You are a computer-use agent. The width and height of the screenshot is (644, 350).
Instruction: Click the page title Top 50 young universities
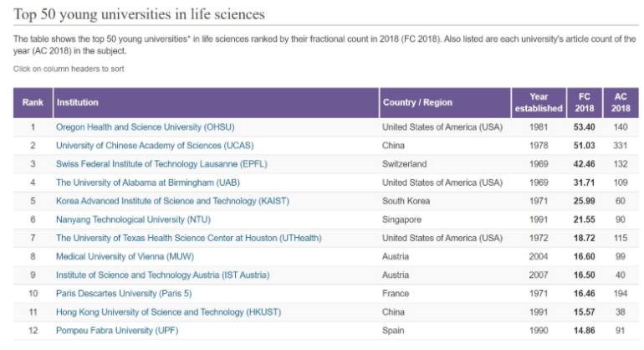tap(139, 14)
